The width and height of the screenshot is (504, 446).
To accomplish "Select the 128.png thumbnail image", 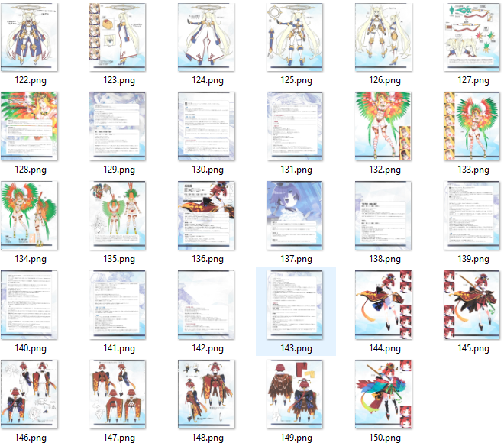I will pos(29,126).
